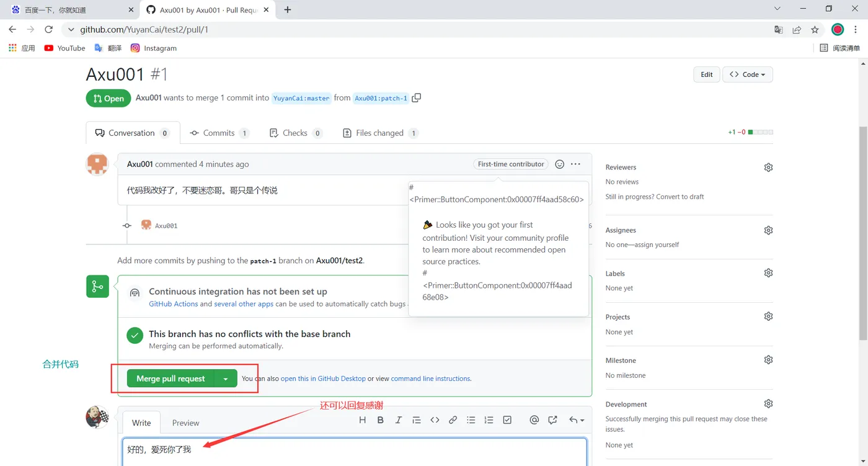The height and width of the screenshot is (466, 868).
Task: Click the 4 minutes ago timestamp
Action: 224,164
